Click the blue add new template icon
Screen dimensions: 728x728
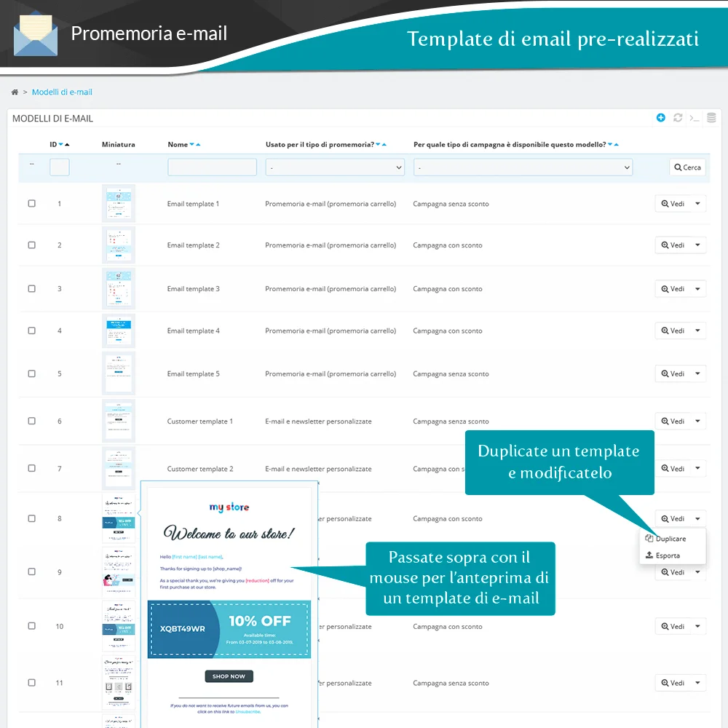(660, 117)
